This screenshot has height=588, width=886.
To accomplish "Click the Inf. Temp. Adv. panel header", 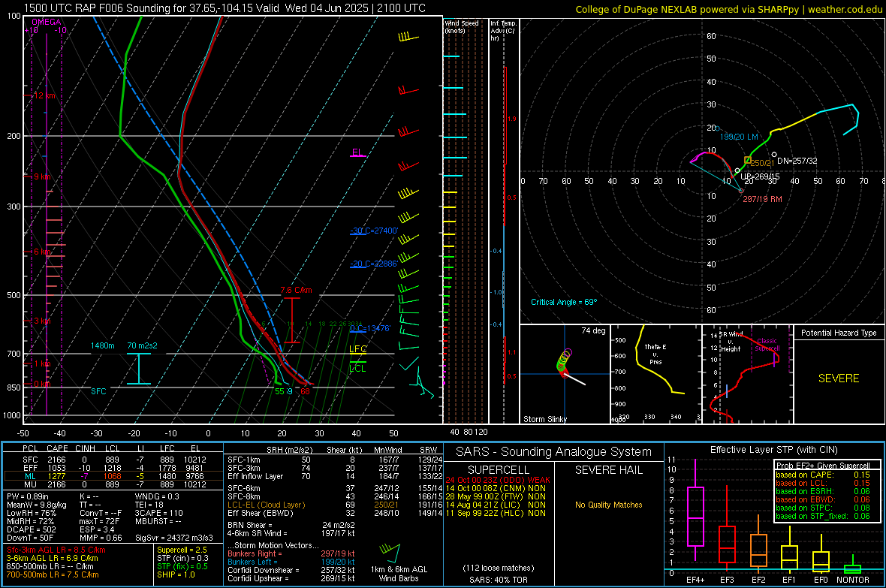I will pyautogui.click(x=503, y=31).
